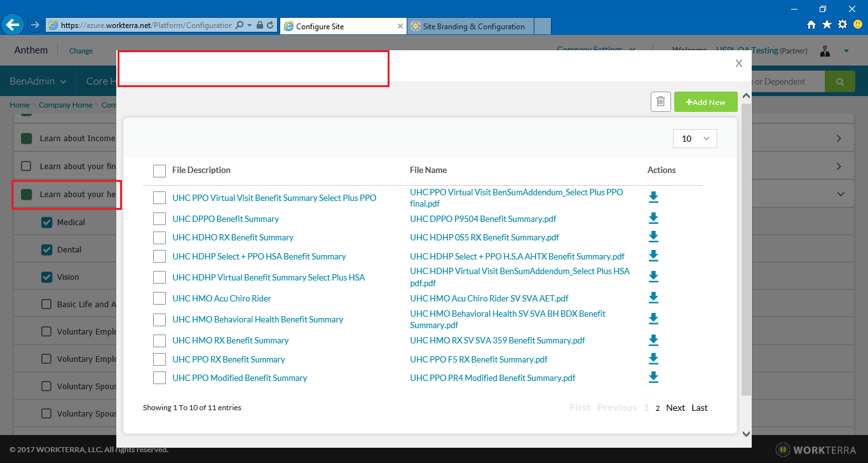Check the Basic Life checkbox
The image size is (868, 463).
pos(46,304)
